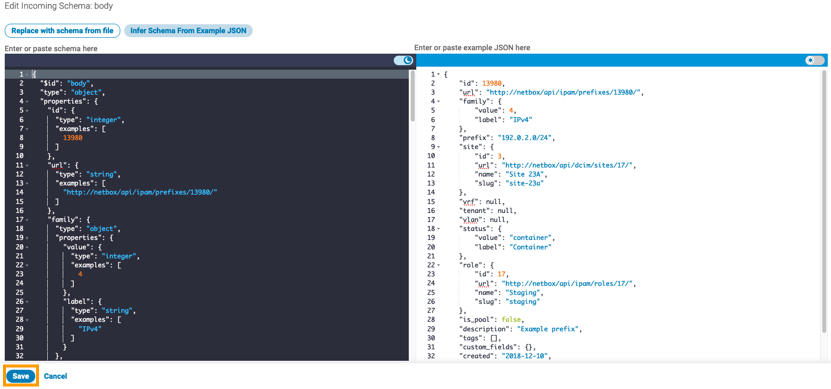The image size is (831, 389).
Task: Collapse the "site" fold arrow in example JSON
Action: pos(439,146)
